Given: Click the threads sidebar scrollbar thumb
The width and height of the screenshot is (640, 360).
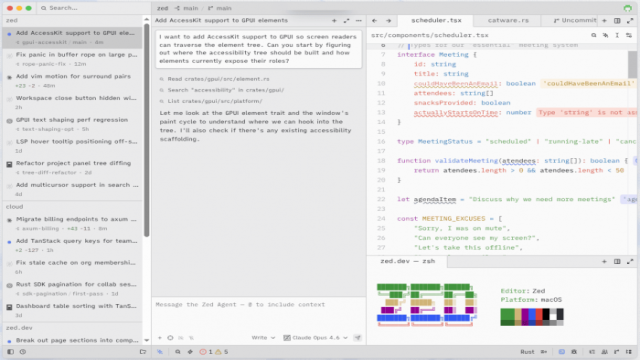Looking at the screenshot, I should click(147, 131).
